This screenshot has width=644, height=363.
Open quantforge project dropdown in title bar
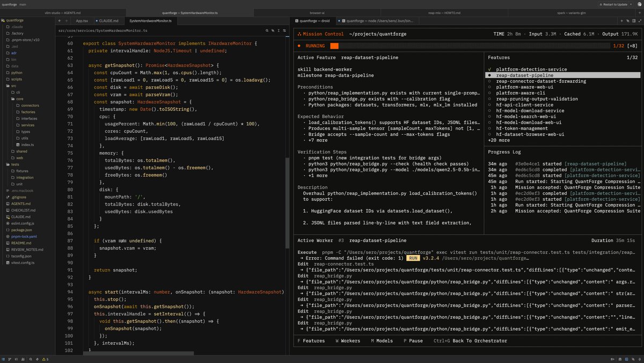[9, 4]
